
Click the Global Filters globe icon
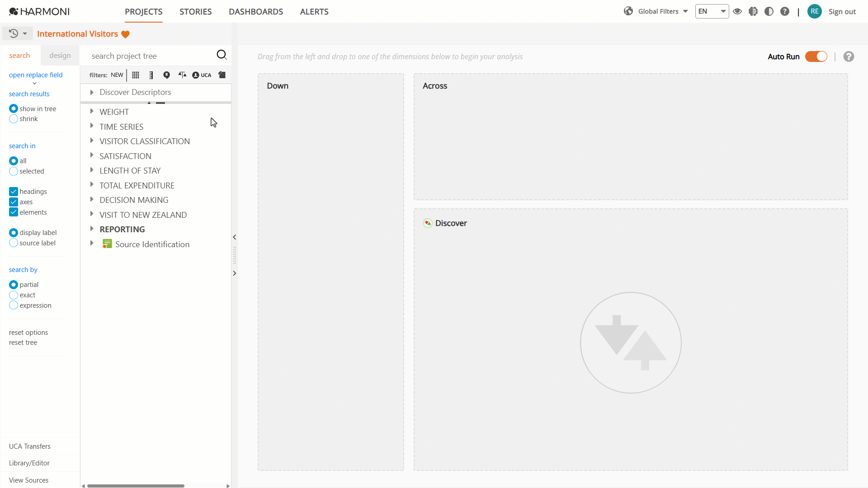click(628, 11)
